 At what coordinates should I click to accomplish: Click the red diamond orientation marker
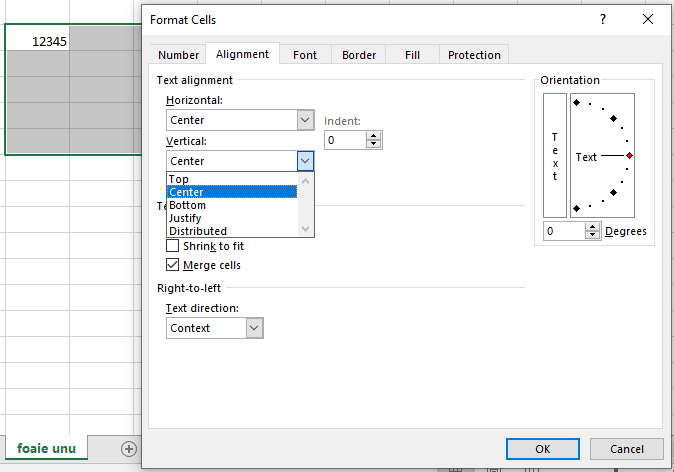(x=629, y=156)
